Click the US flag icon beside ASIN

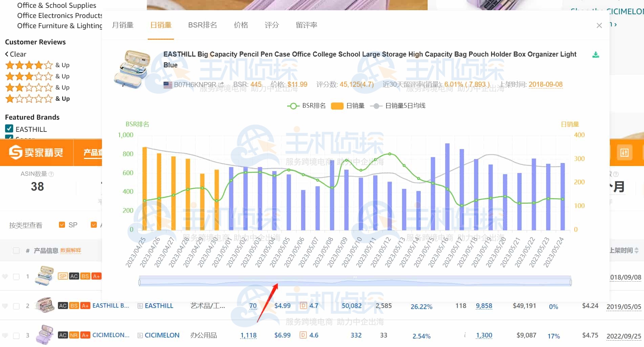168,85
